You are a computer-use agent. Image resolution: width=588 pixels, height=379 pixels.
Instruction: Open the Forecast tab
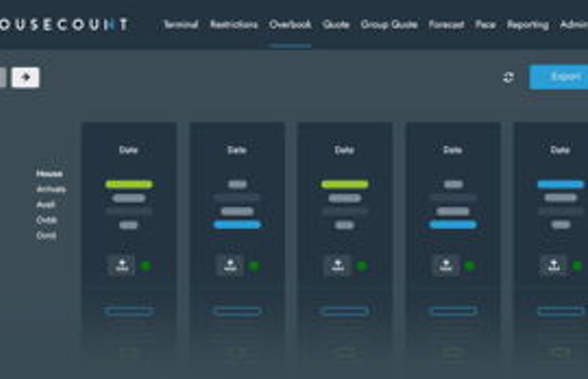point(446,25)
